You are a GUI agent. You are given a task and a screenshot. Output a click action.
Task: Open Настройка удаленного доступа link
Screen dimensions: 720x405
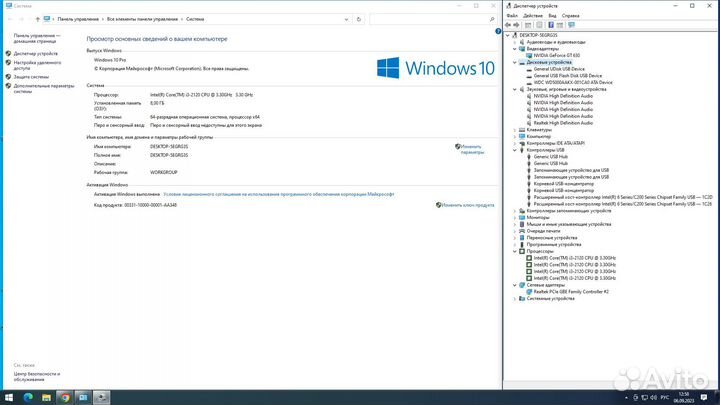point(37,65)
